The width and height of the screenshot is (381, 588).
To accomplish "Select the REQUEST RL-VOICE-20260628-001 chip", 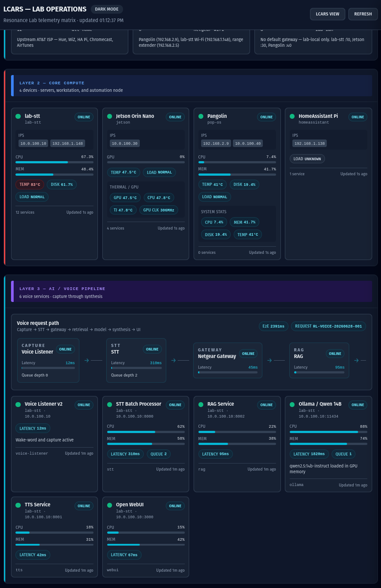I will tap(329, 326).
